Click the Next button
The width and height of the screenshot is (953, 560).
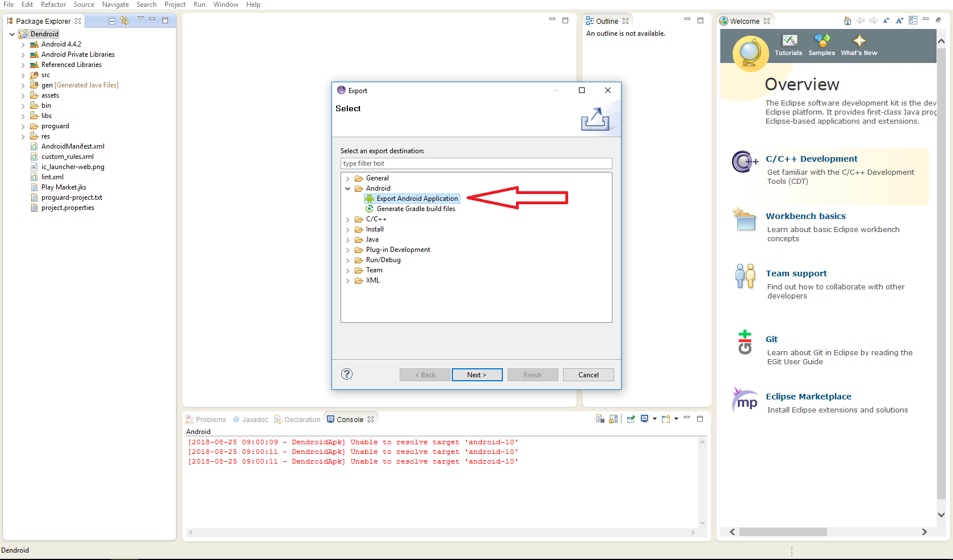[x=477, y=375]
